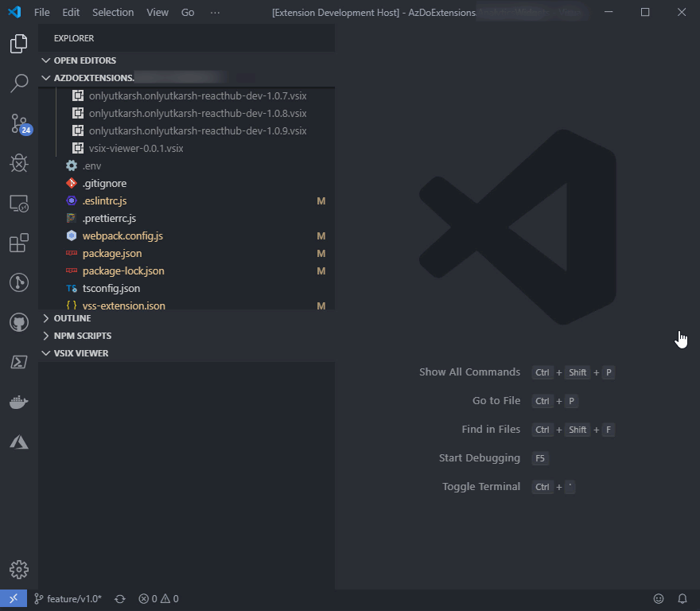This screenshot has height=611, width=700.
Task: Open the .gitignore file
Action: coord(187,183)
